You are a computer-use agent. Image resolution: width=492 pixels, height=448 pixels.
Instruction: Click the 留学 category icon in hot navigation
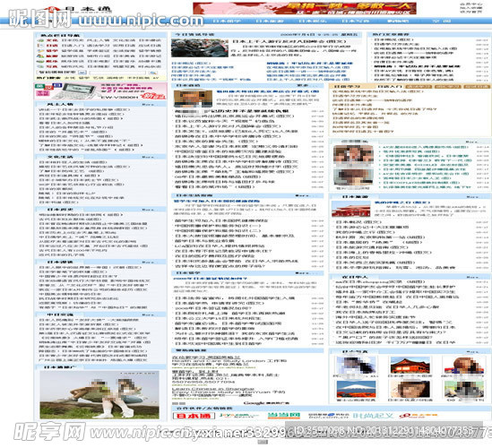click(40, 51)
